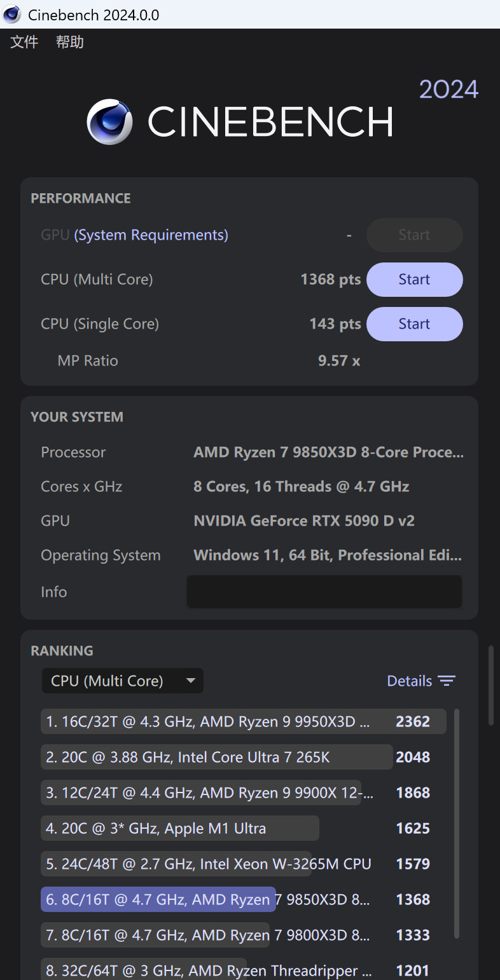Expand the chevron on the ranking selector
The image size is (500, 980).
(191, 681)
